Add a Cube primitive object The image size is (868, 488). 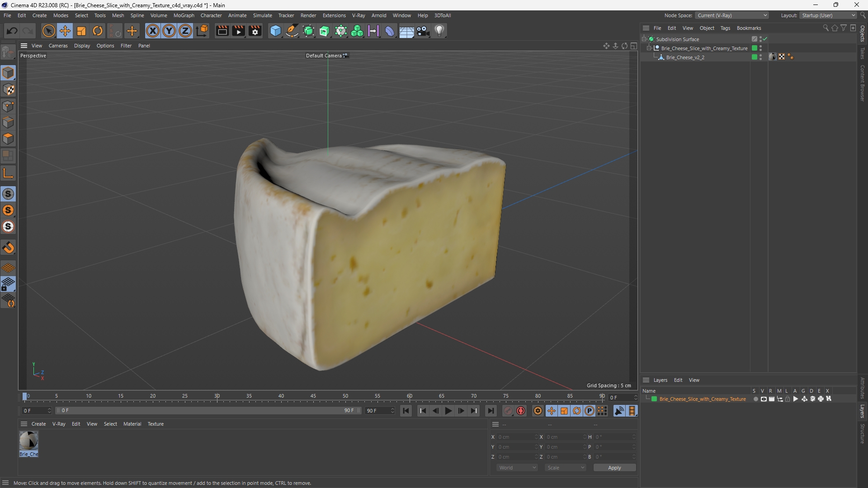275,31
